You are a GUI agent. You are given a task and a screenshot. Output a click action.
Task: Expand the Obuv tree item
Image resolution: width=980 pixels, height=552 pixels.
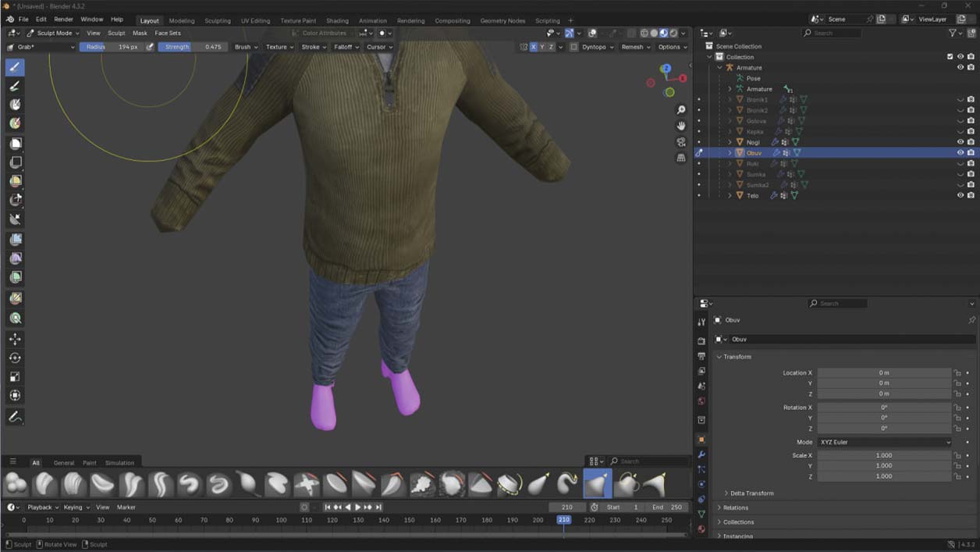pyautogui.click(x=730, y=153)
